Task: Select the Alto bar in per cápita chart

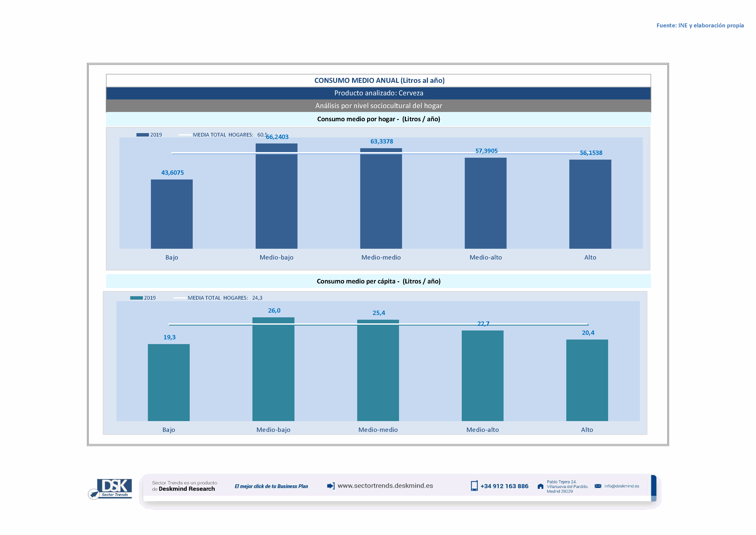Action: pyautogui.click(x=587, y=380)
